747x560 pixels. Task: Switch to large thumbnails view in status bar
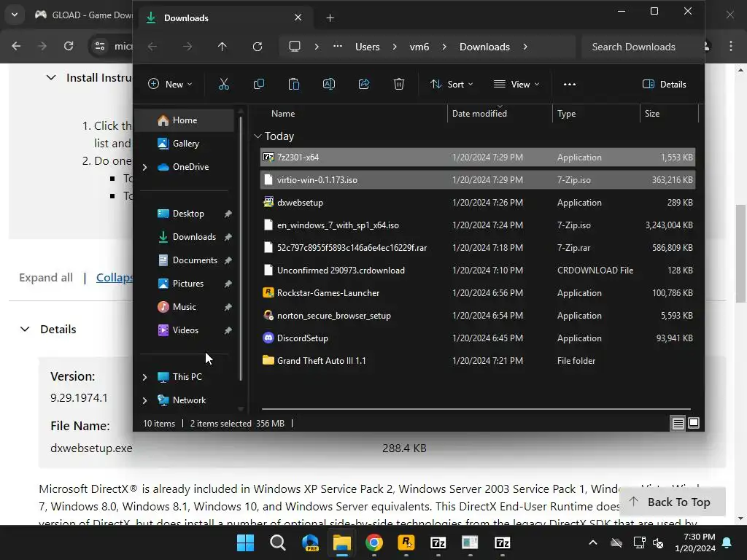tap(694, 423)
